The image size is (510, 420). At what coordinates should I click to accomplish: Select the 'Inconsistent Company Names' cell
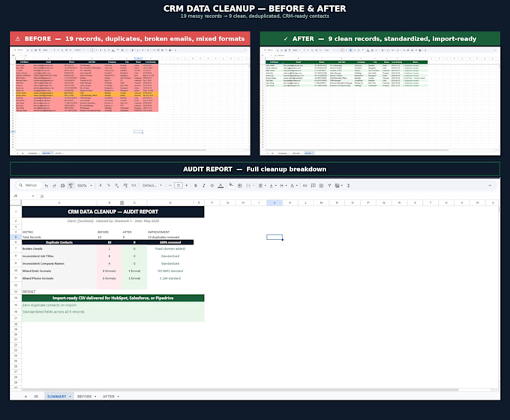59,263
